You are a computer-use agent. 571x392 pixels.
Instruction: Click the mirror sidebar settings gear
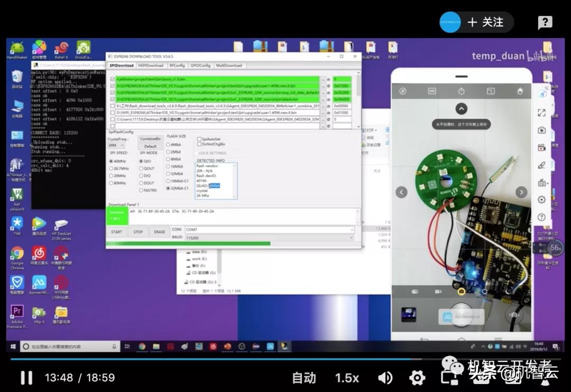coord(541,200)
